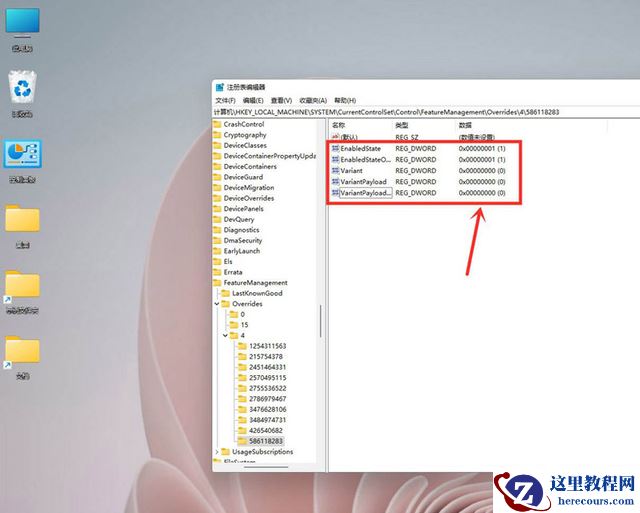
Task: Select the 2451464331 key
Action: point(267,367)
